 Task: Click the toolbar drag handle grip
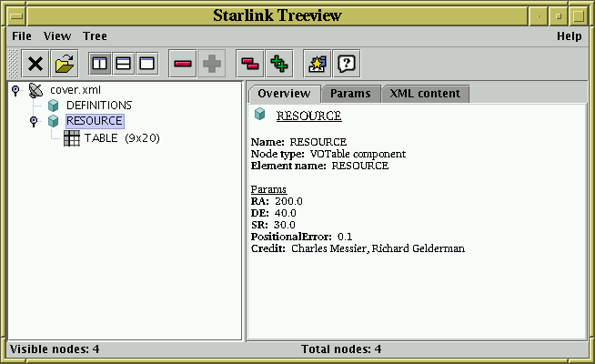click(13, 64)
